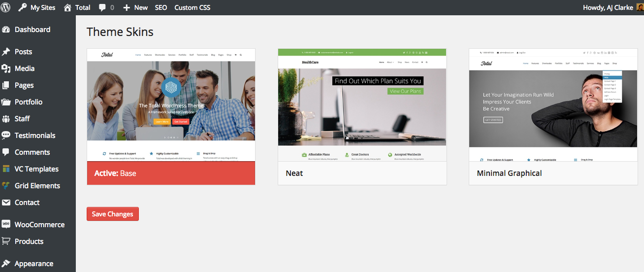Open the My Sites menu
This screenshot has width=644, height=272.
tap(37, 7)
